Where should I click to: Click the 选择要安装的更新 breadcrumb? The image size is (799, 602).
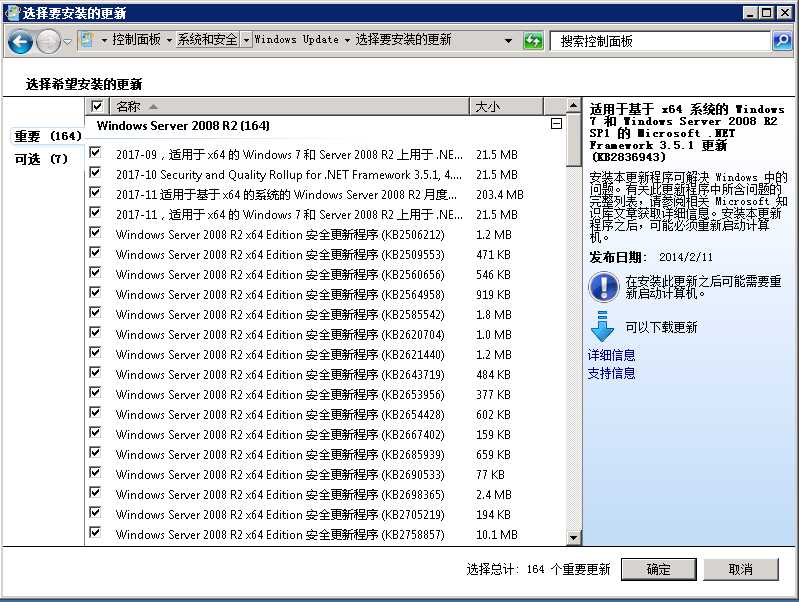point(404,40)
